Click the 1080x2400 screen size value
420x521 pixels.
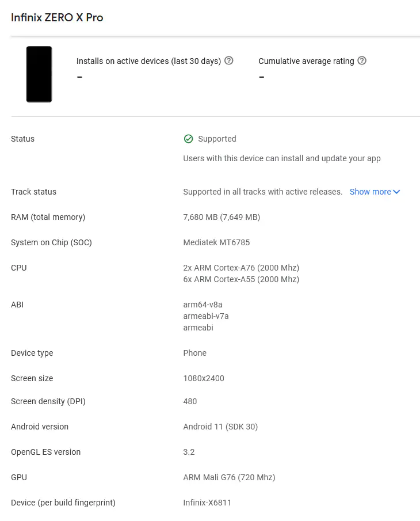[x=204, y=378]
